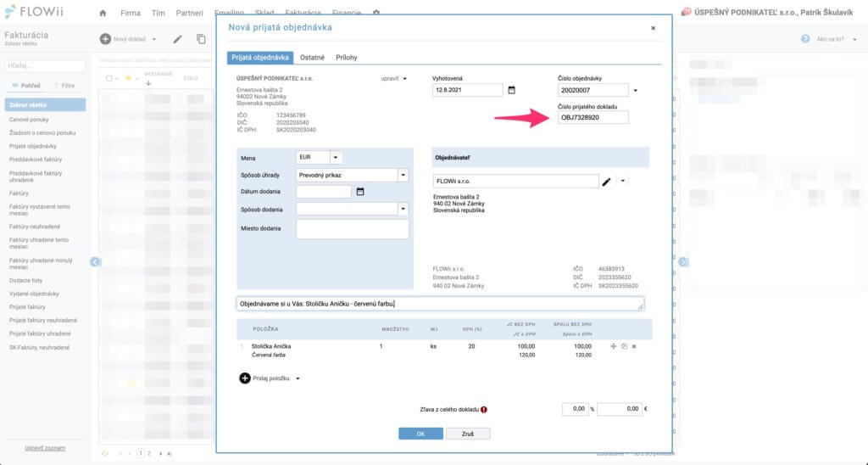The height and width of the screenshot is (465, 868).
Task: Click the order note text area
Action: [441, 304]
